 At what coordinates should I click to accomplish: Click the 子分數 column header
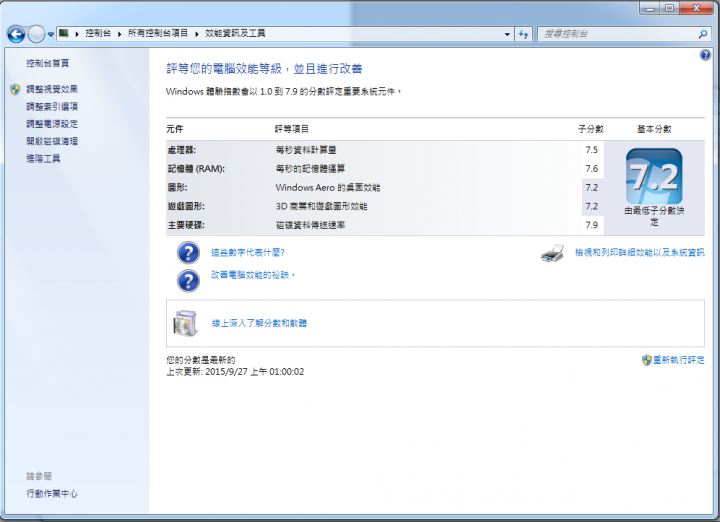591,129
